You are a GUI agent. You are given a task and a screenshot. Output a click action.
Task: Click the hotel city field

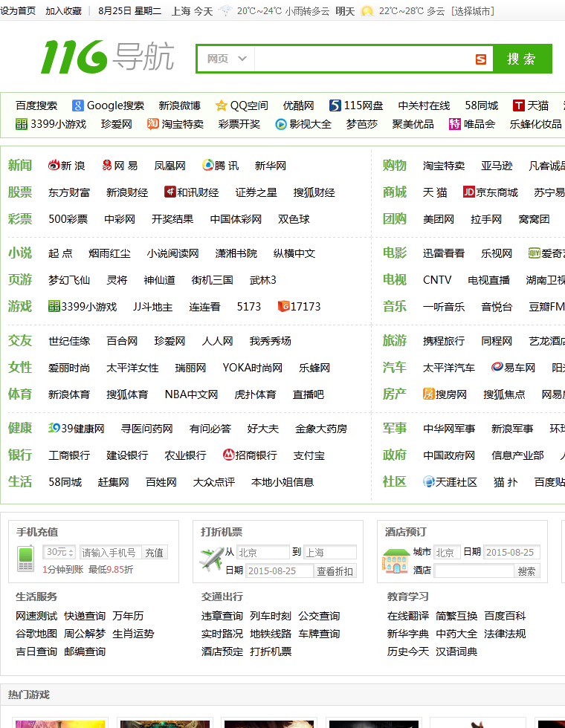pyautogui.click(x=447, y=553)
